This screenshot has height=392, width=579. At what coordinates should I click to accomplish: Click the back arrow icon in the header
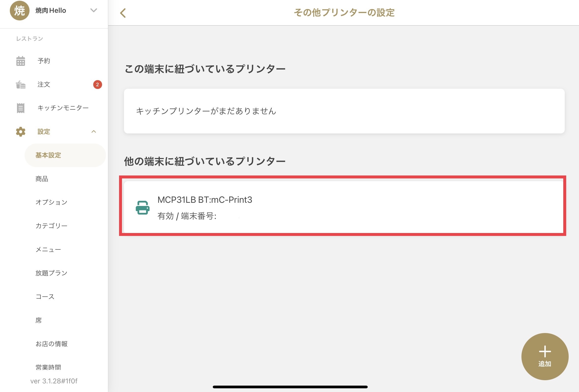(x=123, y=13)
